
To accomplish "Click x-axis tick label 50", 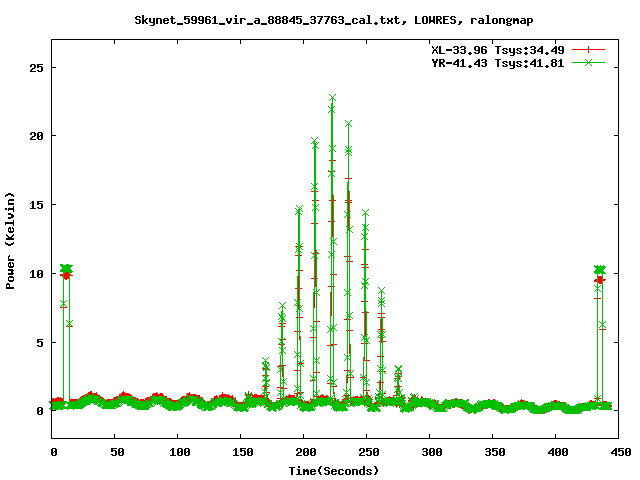I will tap(117, 452).
